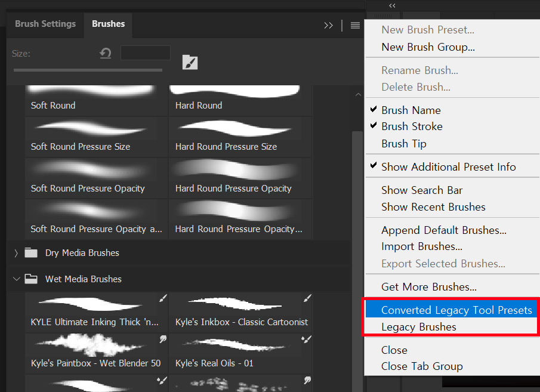Select Hard Round Pressure Size brush
This screenshot has height=392, width=540.
[x=240, y=137]
